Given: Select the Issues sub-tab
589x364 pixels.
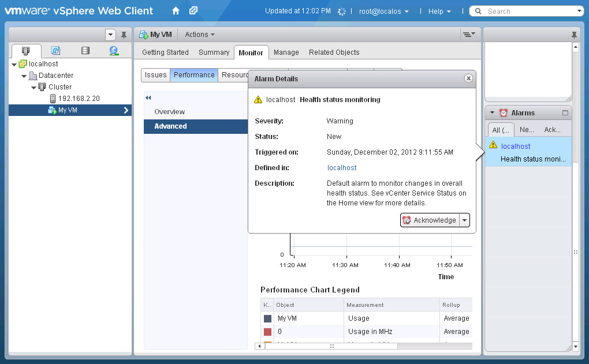Looking at the screenshot, I should (155, 75).
